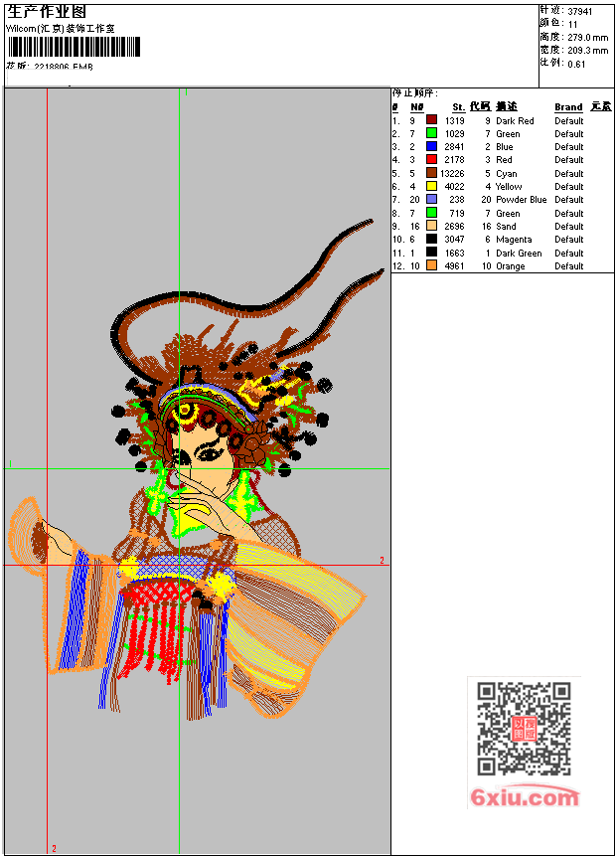Click Default brand in Dark Red row
The image size is (616, 856).
tap(569, 120)
